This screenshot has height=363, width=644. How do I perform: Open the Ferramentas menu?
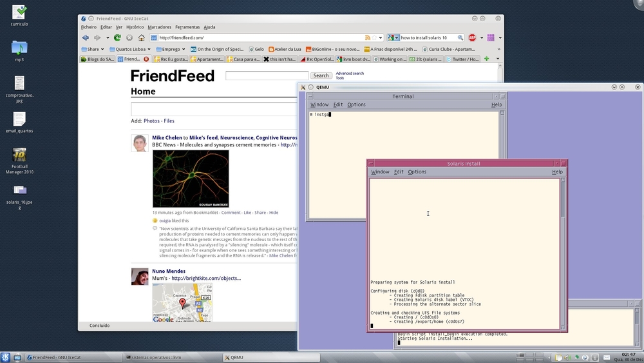pyautogui.click(x=187, y=27)
